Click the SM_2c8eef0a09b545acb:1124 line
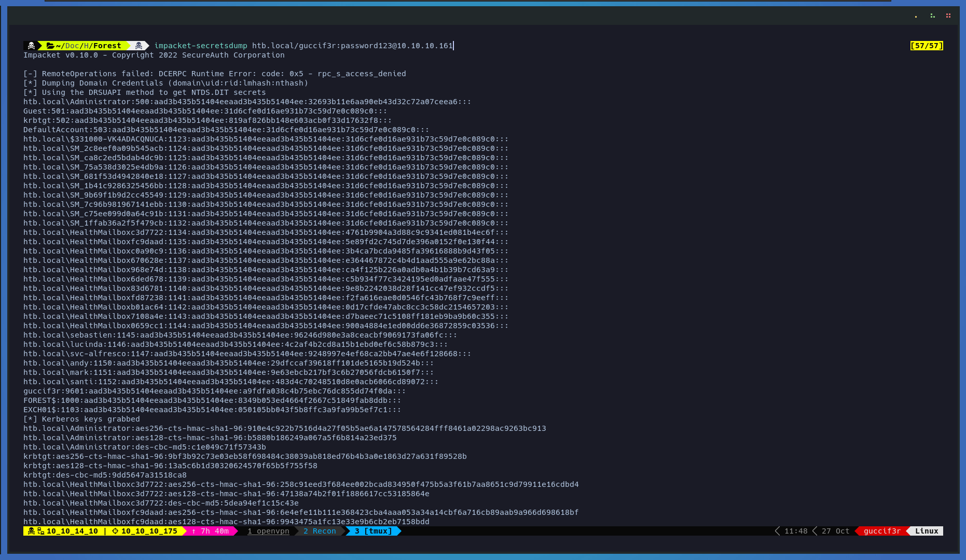This screenshot has height=560, width=966. pos(266,148)
